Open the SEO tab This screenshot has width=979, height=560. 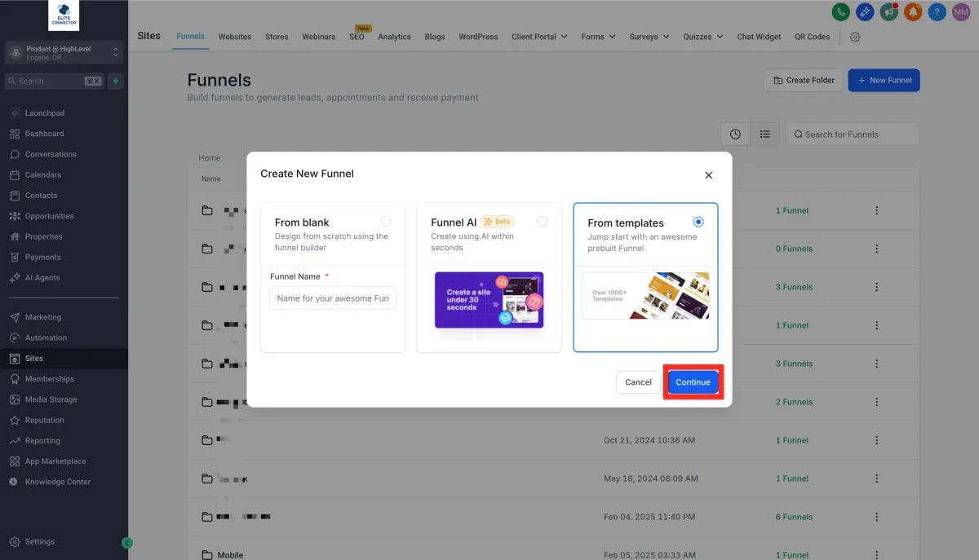click(357, 37)
